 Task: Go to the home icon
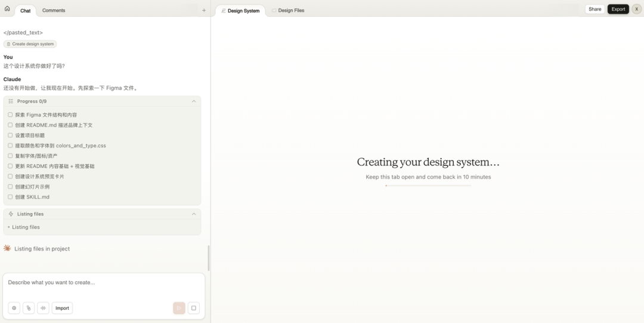tap(7, 9)
